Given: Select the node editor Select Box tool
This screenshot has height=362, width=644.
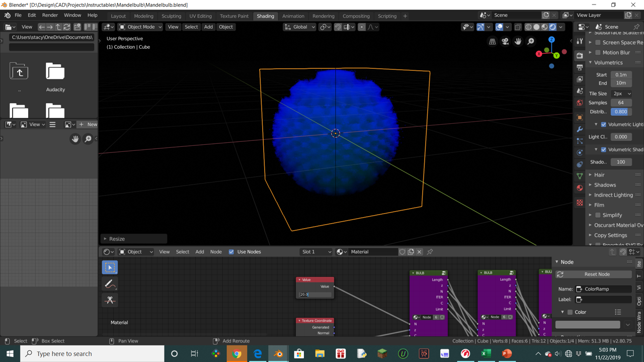Looking at the screenshot, I should (110, 267).
